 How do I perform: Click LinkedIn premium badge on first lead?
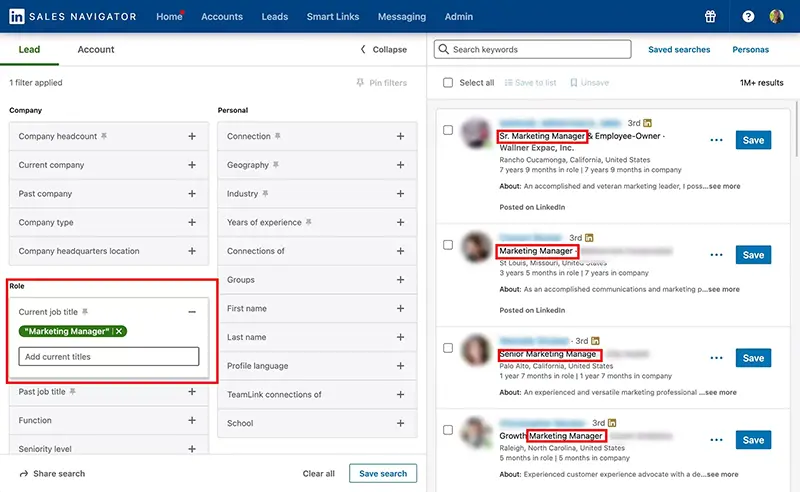647,123
